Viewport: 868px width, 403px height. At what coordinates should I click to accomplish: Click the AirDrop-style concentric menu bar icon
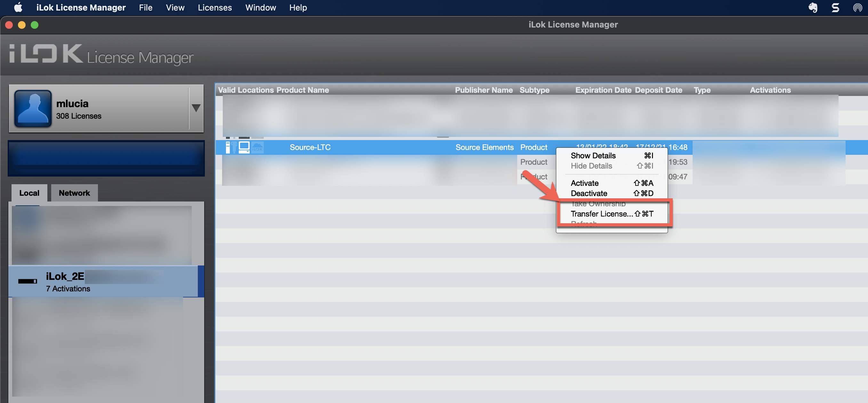[x=857, y=7]
